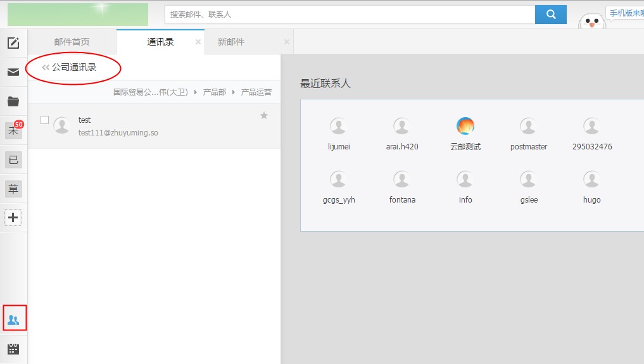Open the folders icon in sidebar

pos(13,101)
